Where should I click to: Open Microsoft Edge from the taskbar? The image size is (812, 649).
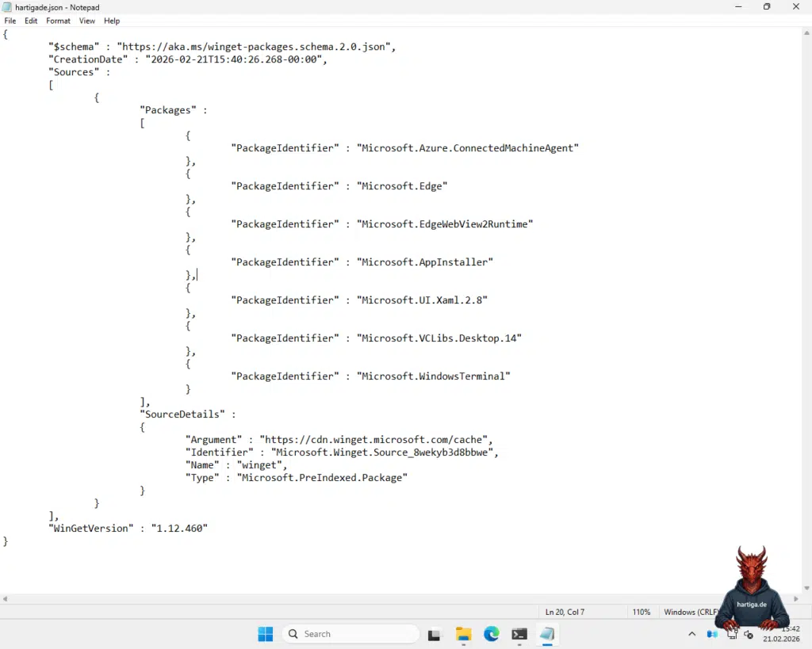coord(491,634)
